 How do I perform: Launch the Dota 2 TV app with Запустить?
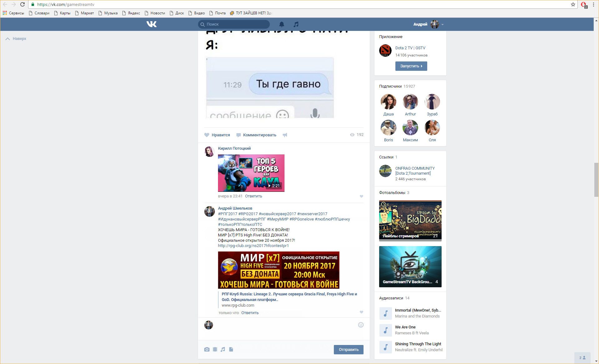[x=411, y=66]
